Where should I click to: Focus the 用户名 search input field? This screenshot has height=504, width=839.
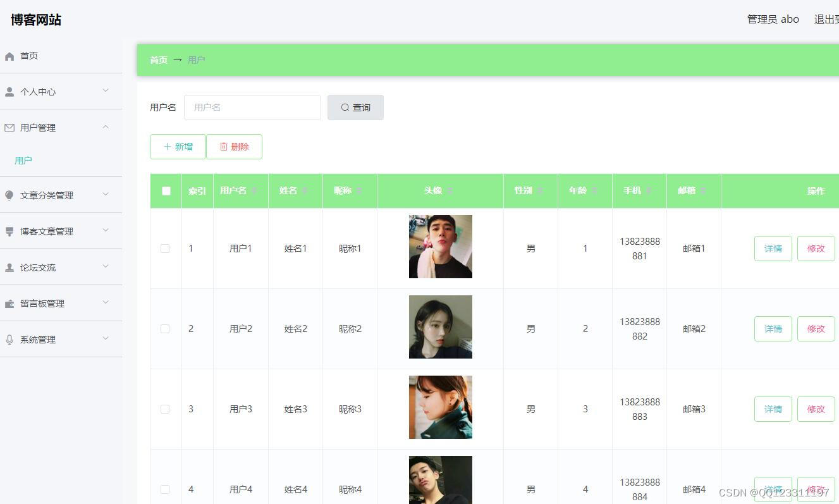click(x=252, y=108)
